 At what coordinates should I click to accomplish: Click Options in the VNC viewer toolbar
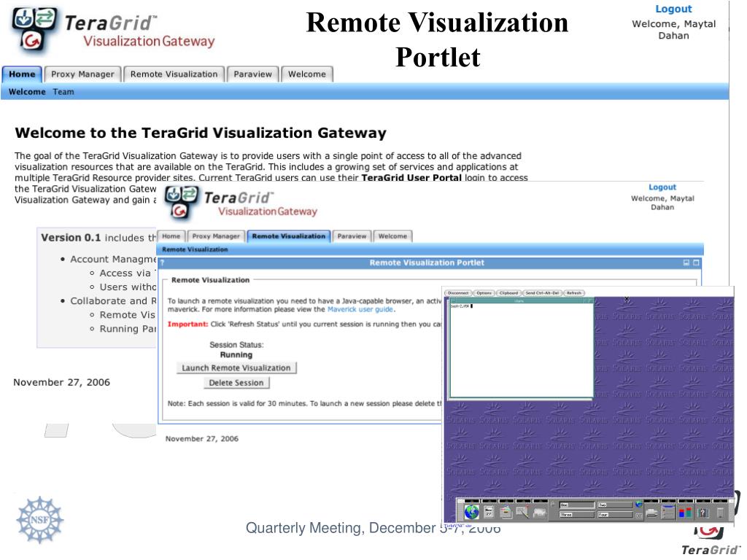point(484,293)
